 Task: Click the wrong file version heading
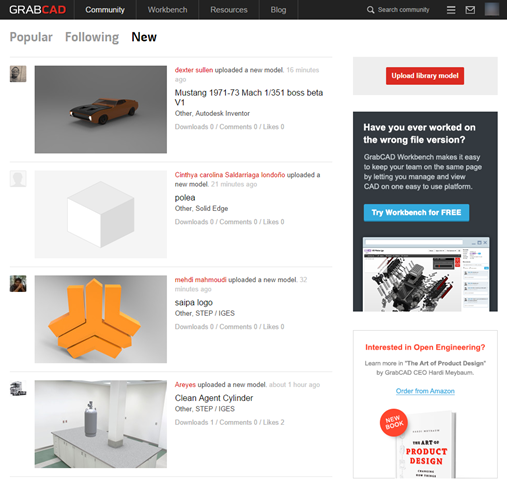[419, 133]
